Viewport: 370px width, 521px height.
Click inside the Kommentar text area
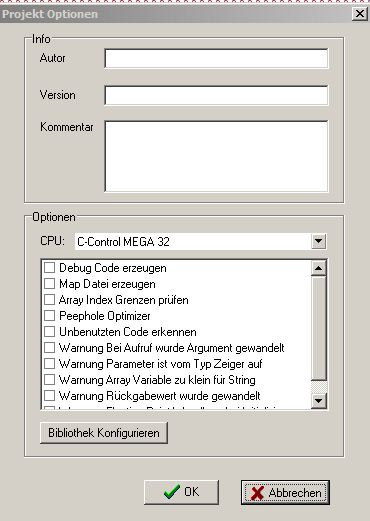tap(216, 156)
